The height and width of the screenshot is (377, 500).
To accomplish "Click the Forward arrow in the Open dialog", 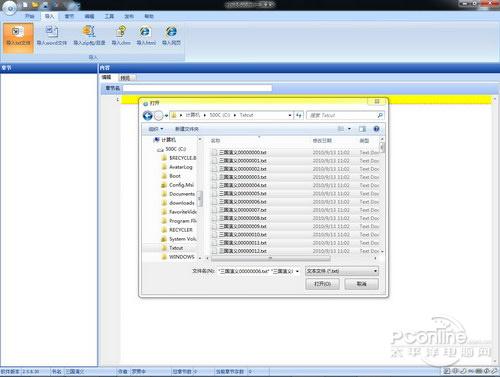I will click(159, 115).
